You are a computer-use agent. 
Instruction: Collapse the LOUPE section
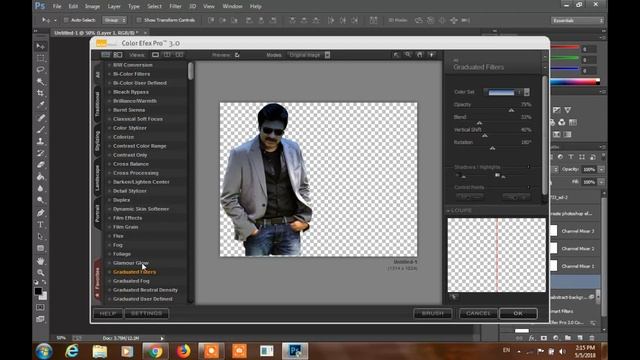[448, 211]
